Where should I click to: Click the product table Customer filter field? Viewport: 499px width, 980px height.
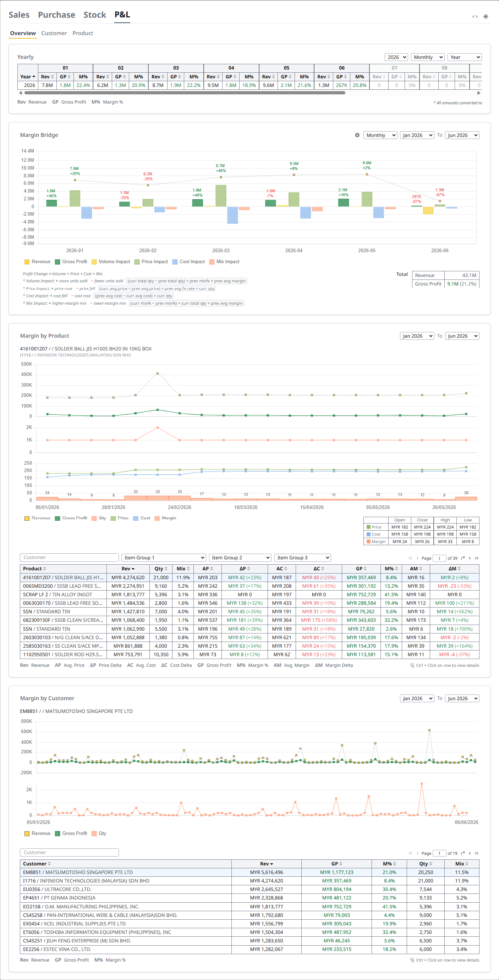tap(69, 557)
